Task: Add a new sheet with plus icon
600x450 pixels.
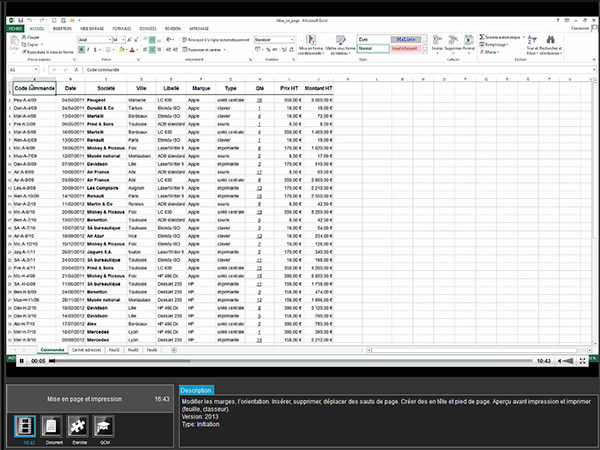Action: click(x=174, y=350)
